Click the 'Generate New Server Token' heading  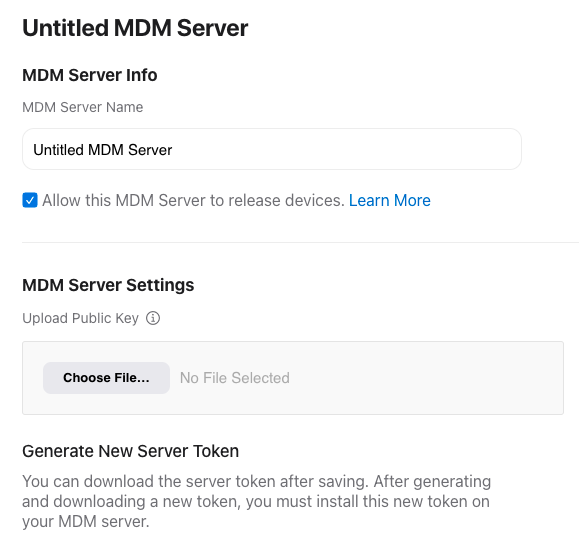[x=131, y=451]
